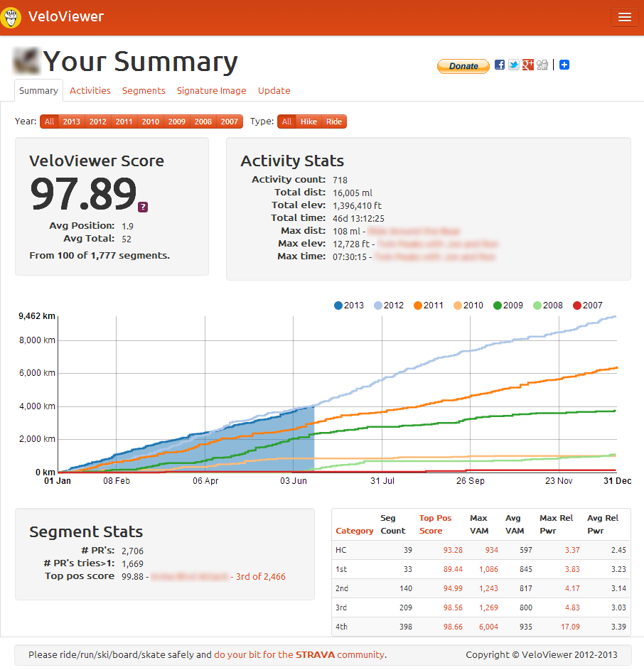Image resolution: width=644 pixels, height=670 pixels.
Task: Click the 03 Jun axis label
Action: click(x=294, y=481)
